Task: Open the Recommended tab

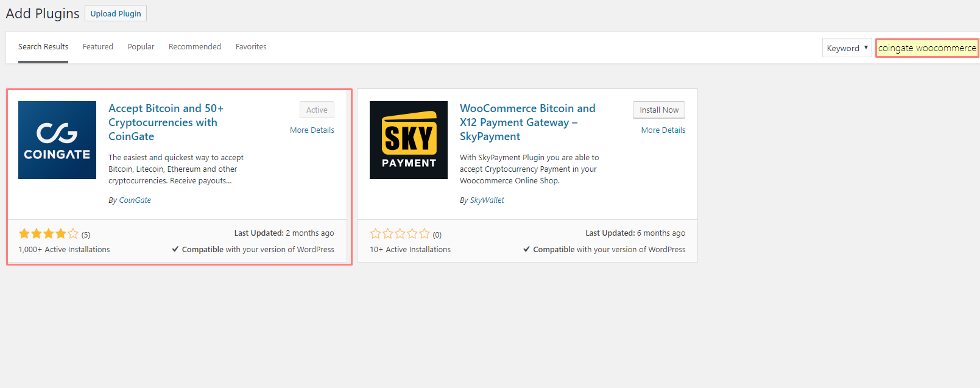Action: (x=195, y=47)
